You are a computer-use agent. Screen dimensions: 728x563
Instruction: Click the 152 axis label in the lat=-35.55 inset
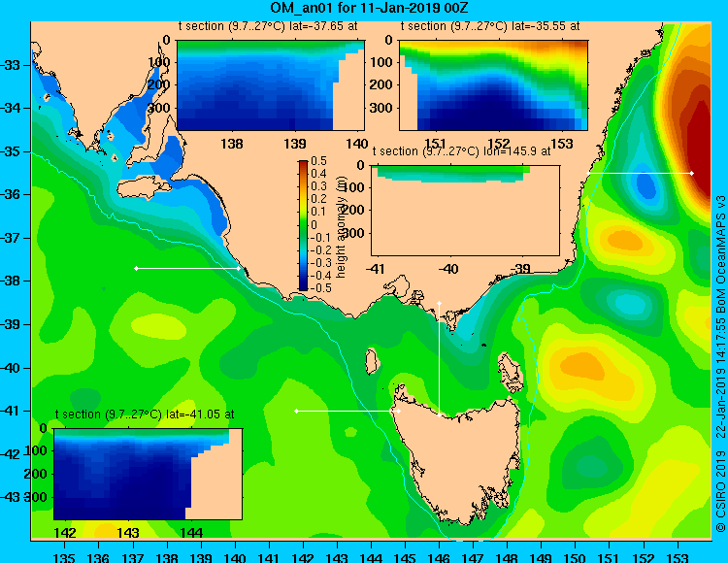click(x=499, y=144)
